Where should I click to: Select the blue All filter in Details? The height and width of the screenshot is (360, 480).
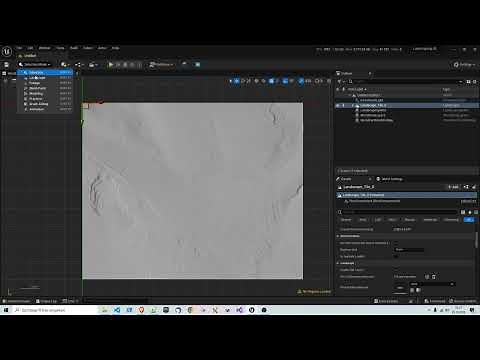(469, 220)
